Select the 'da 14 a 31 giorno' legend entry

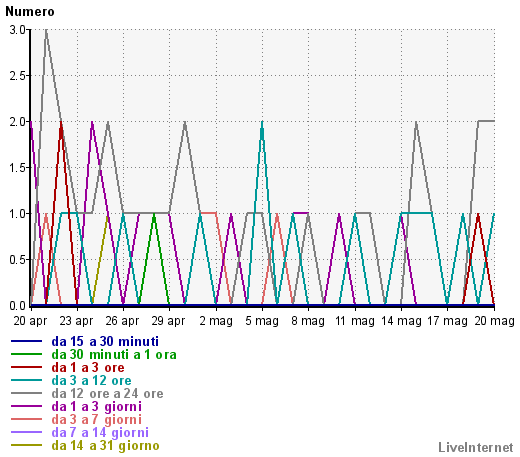coord(105,446)
